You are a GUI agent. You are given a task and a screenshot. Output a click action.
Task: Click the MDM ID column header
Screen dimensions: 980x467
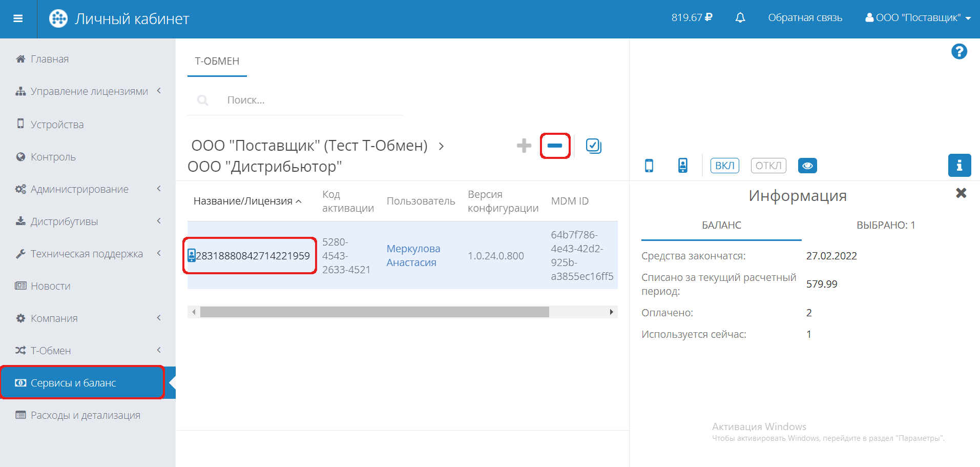coord(570,201)
